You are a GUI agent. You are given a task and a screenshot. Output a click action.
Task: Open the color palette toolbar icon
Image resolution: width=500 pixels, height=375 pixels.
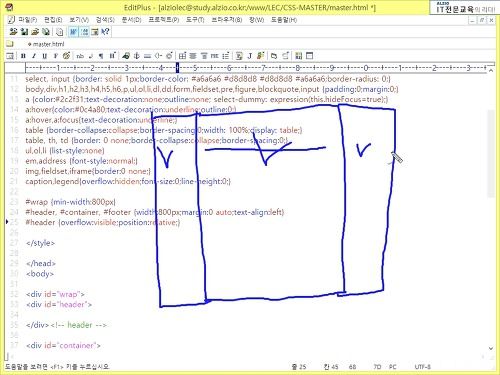[66, 56]
